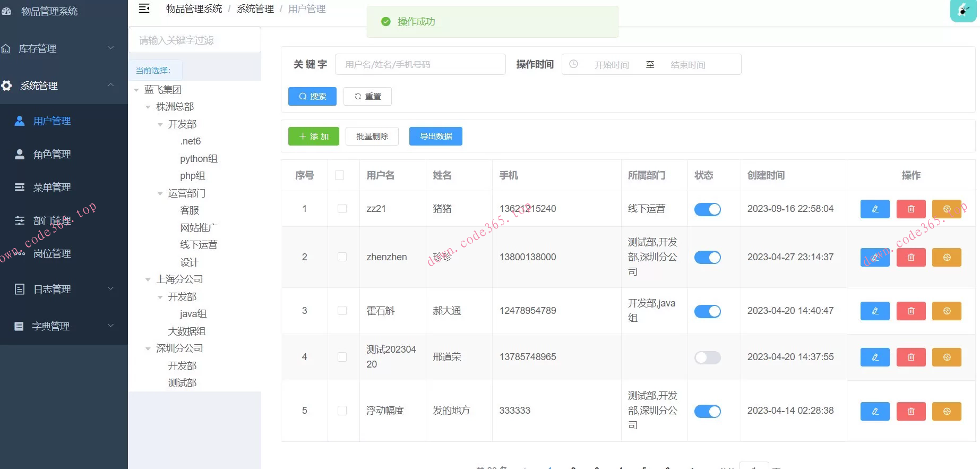
Task: Focus the 关键字 search input field
Action: pos(420,64)
